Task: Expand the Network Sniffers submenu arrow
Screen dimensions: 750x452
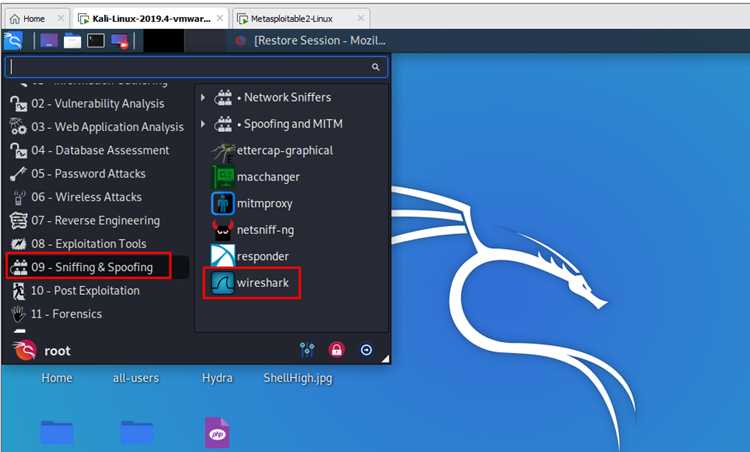Action: (x=203, y=98)
